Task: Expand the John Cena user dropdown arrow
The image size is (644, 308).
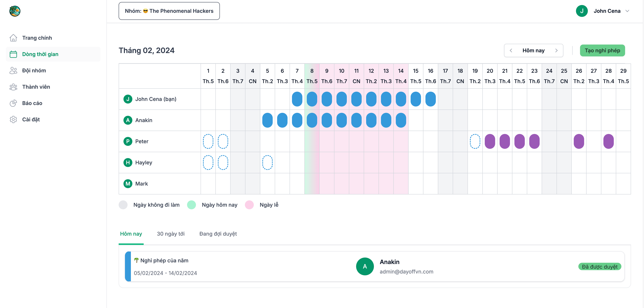Action: pos(627,11)
